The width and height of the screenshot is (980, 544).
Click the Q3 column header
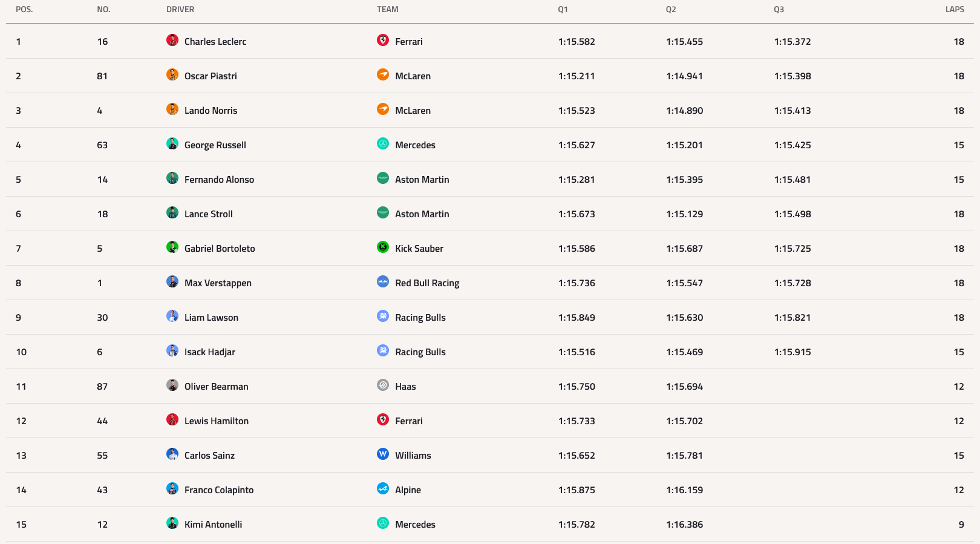[x=779, y=9]
